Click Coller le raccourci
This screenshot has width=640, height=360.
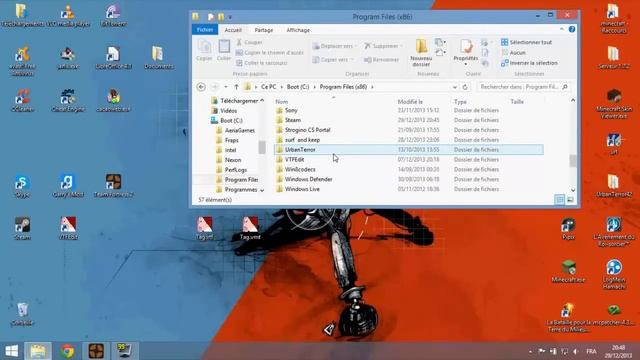[x=262, y=63]
